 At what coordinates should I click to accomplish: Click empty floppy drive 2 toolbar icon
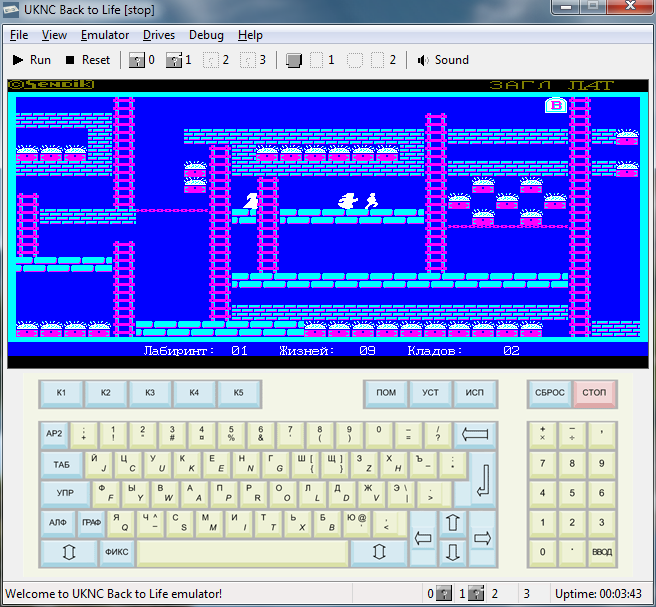click(x=216, y=60)
